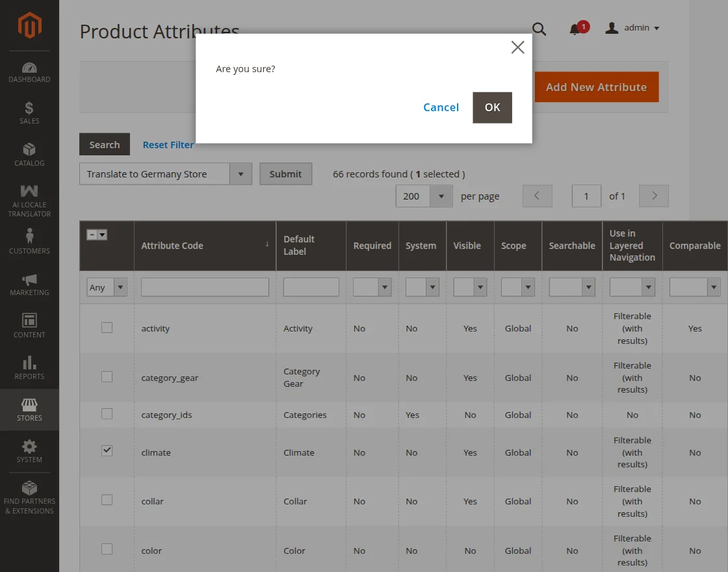Viewport: 728px width, 572px height.
Task: Click Cancel in the confirmation dialog
Action: tap(441, 107)
